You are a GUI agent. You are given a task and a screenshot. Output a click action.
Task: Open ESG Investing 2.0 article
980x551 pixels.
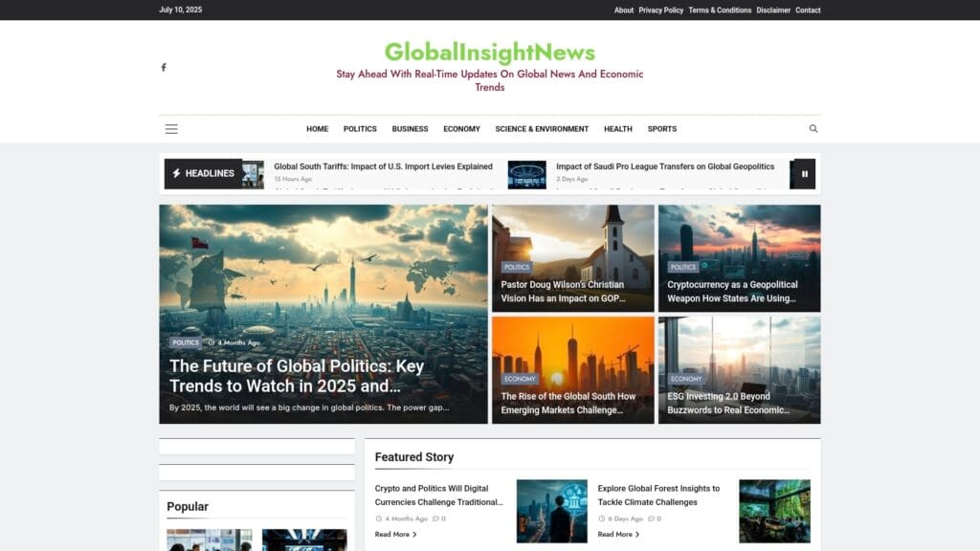(x=728, y=404)
